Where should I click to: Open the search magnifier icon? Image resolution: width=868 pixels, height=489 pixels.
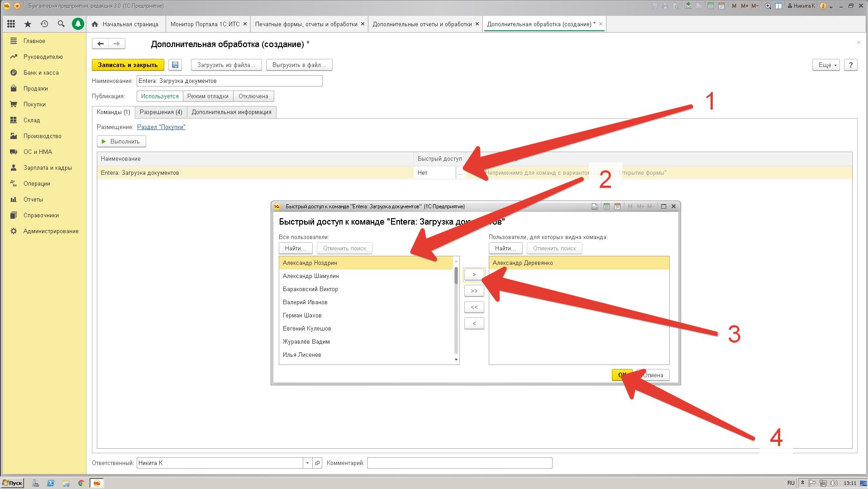pyautogui.click(x=61, y=24)
